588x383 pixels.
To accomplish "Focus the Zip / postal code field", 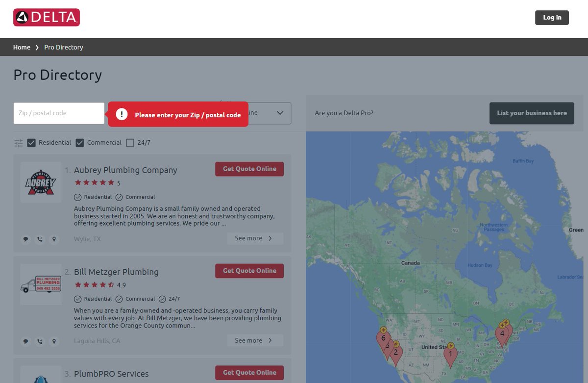I will pyautogui.click(x=59, y=113).
